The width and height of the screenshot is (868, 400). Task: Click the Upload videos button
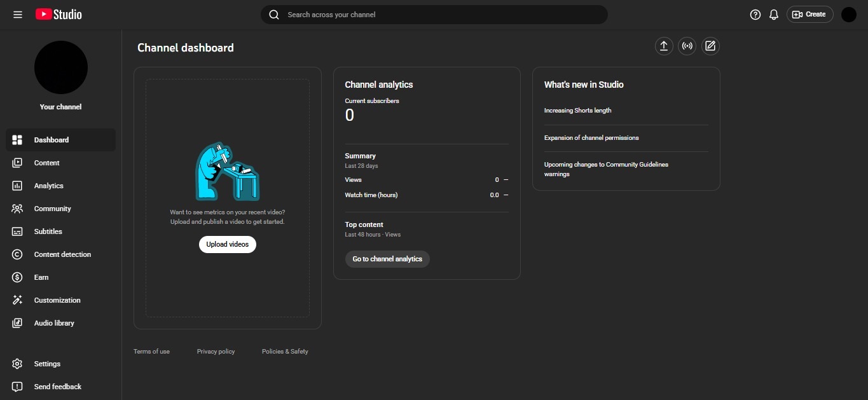click(227, 244)
